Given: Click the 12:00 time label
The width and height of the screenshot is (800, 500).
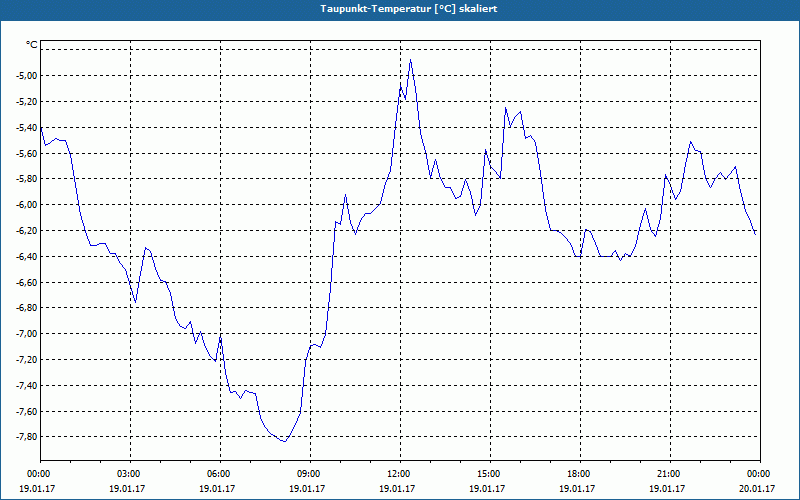Looking at the screenshot, I should [x=399, y=474].
